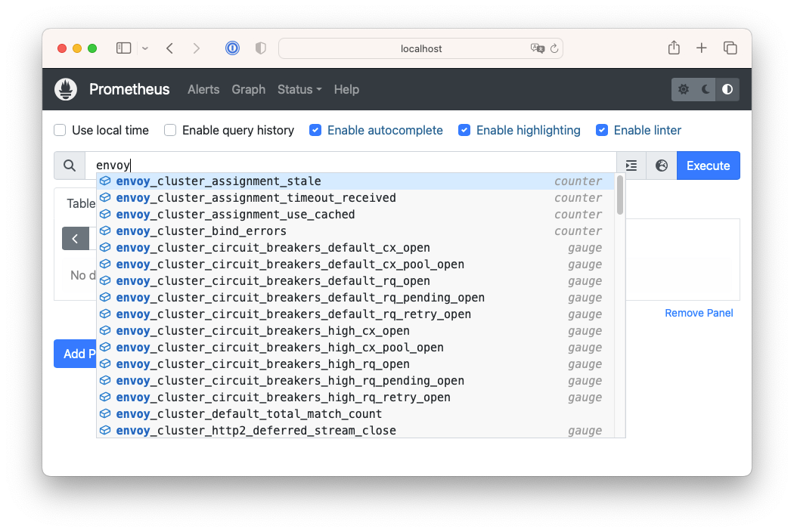Viewport: 794px width, 532px height.
Task: Click the Add Panel button
Action: point(75,354)
